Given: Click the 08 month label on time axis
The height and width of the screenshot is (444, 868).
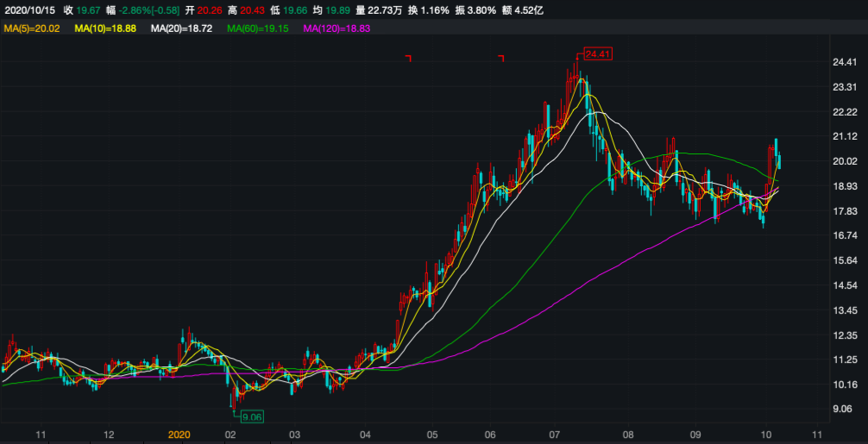Looking at the screenshot, I should [628, 435].
